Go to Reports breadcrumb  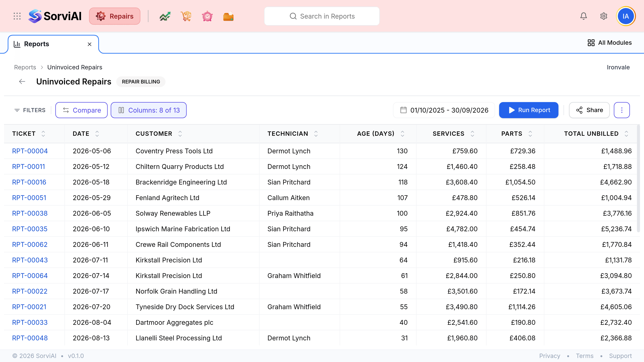coord(25,67)
